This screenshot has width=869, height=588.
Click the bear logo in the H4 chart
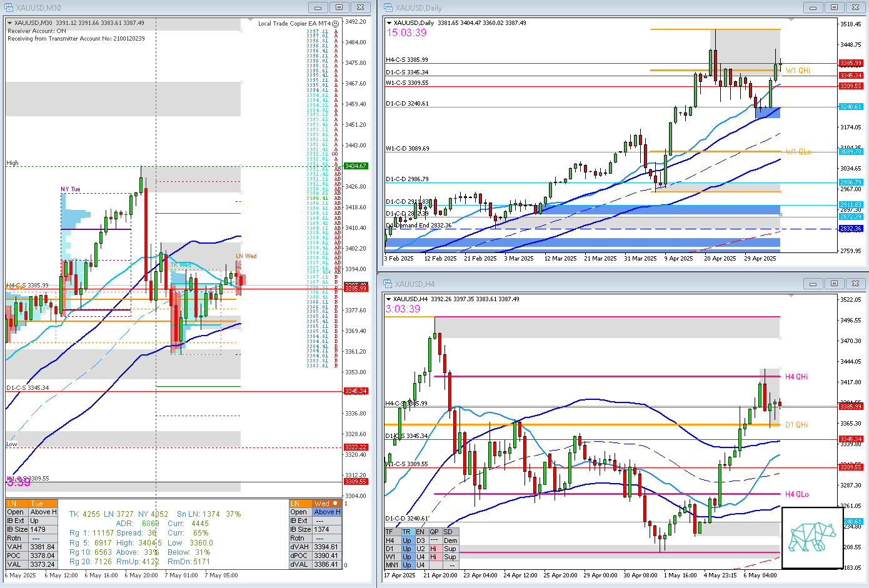812,537
